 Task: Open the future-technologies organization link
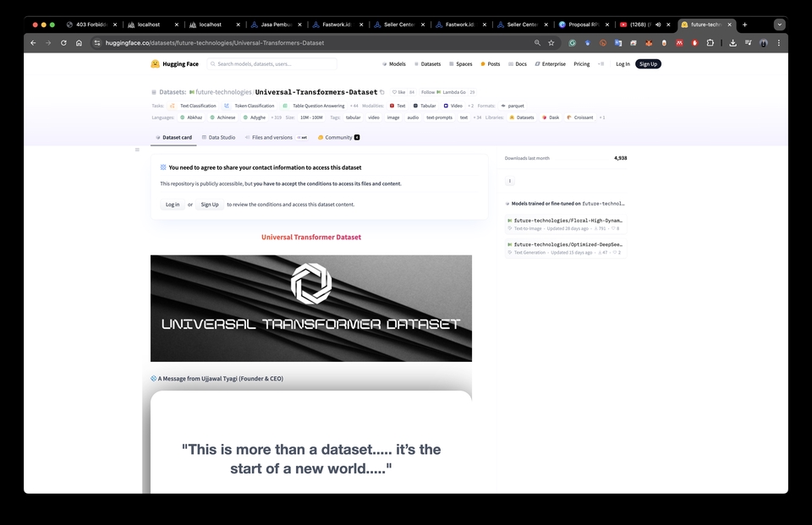pos(223,92)
